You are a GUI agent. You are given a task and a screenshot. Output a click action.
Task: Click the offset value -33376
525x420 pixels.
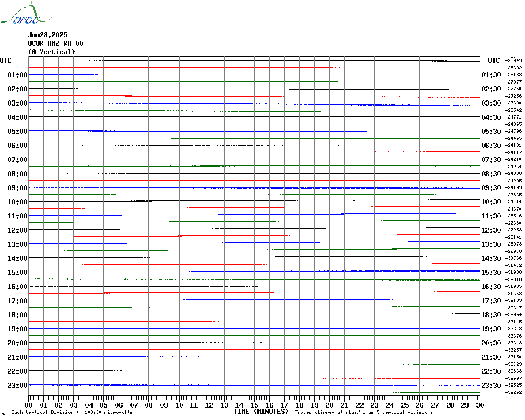coord(514,336)
